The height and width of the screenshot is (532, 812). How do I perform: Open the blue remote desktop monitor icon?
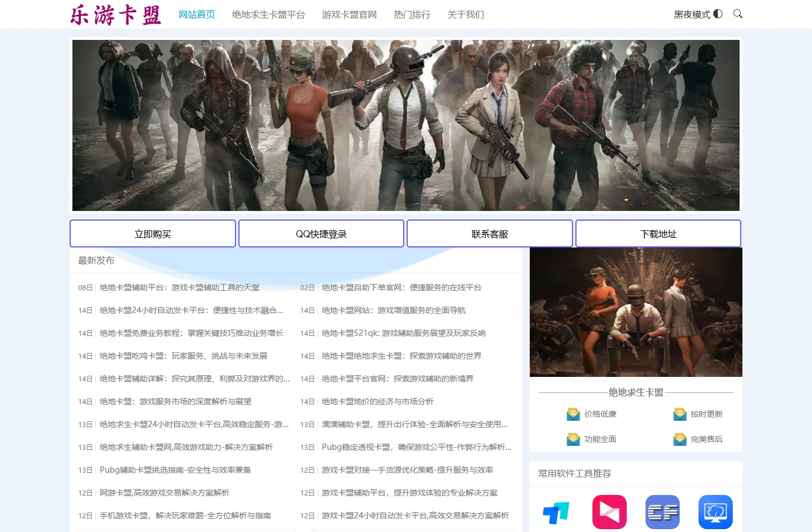716,512
